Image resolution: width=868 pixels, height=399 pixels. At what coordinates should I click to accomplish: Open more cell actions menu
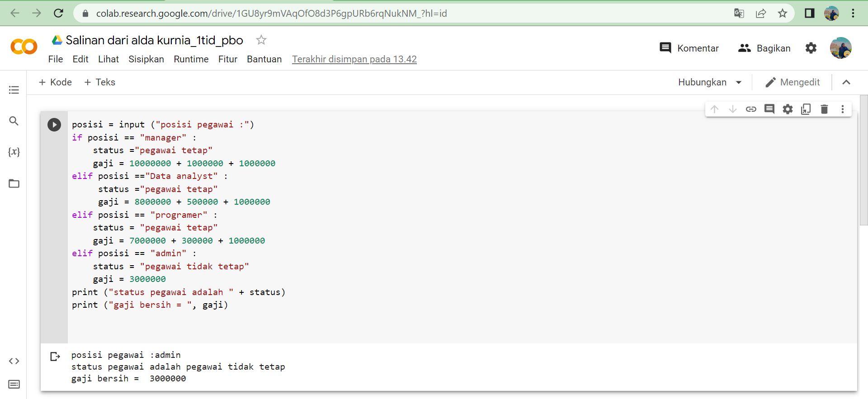click(x=842, y=109)
